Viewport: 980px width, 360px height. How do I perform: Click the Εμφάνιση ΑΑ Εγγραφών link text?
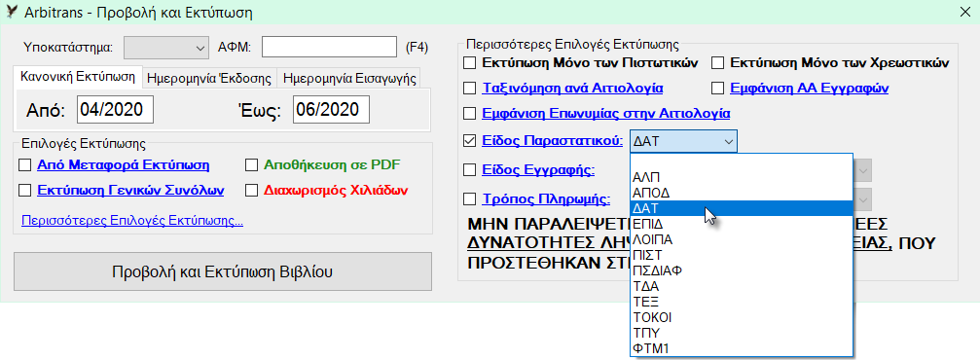(x=810, y=89)
